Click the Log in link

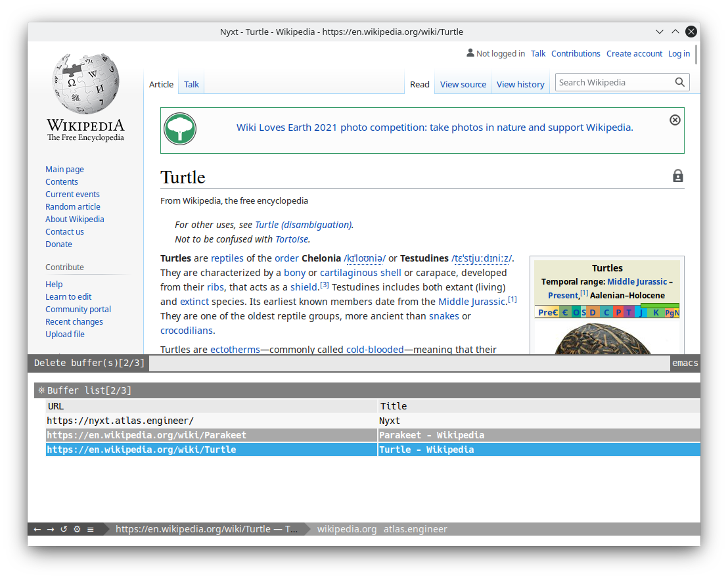tap(679, 54)
